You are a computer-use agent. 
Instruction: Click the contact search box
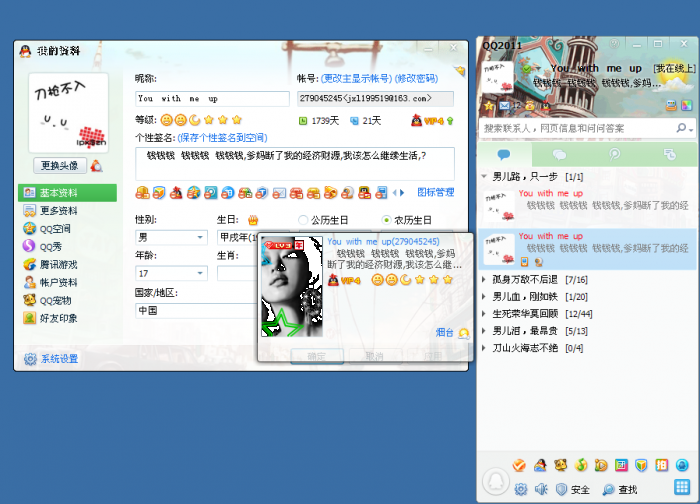[x=578, y=129]
